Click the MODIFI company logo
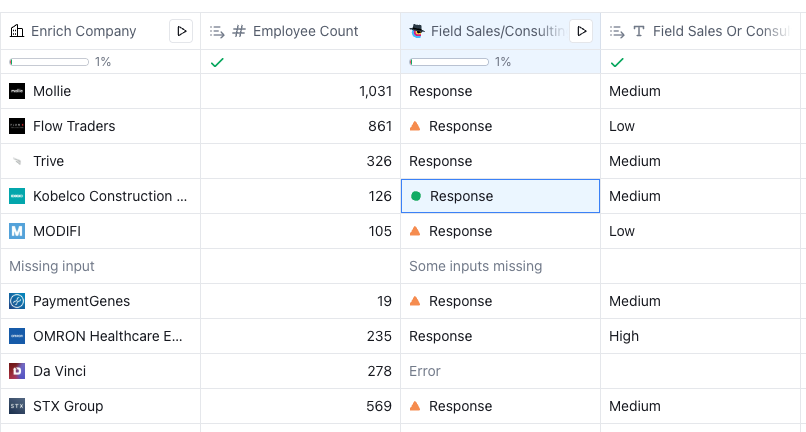 17,231
